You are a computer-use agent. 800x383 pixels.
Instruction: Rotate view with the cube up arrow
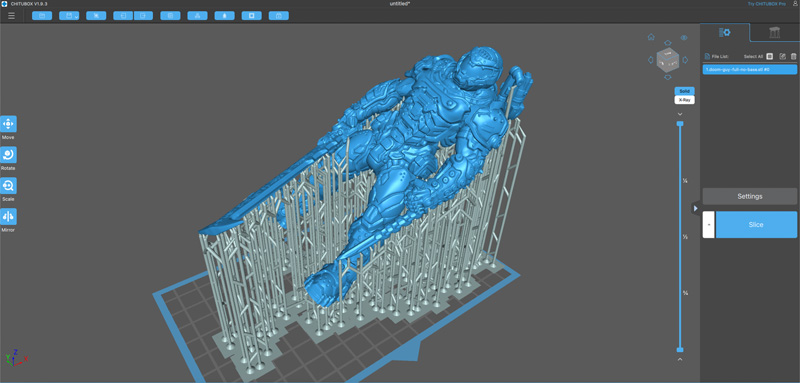[668, 42]
